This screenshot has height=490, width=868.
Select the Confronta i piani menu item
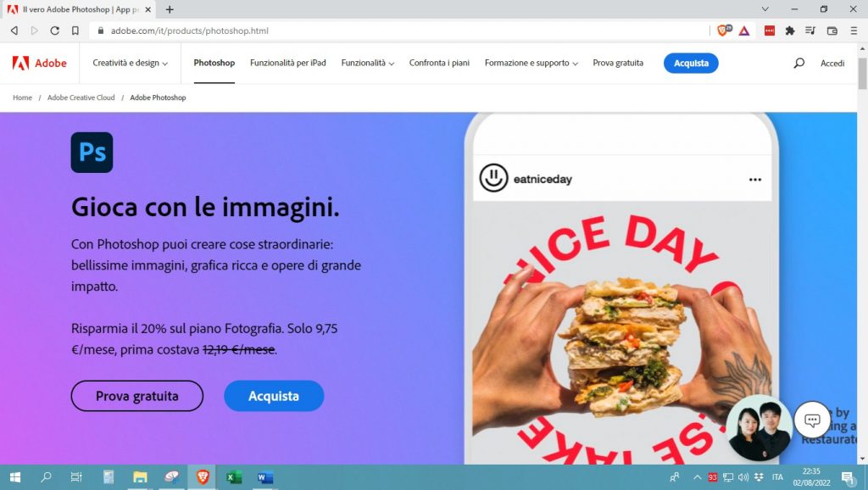point(440,63)
